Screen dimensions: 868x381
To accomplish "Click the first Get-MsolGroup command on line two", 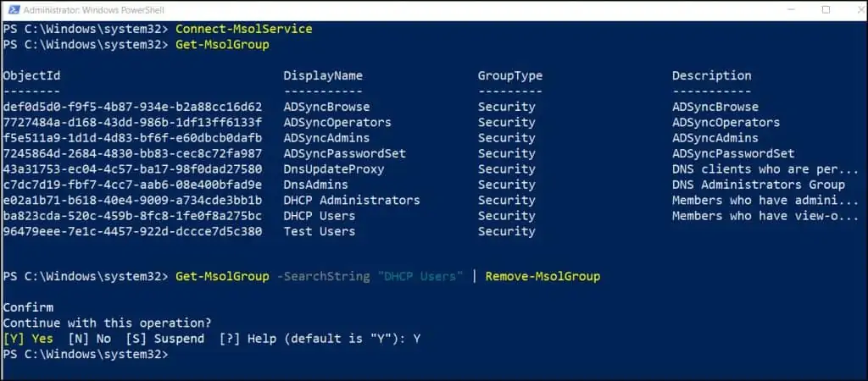I will pos(222,44).
